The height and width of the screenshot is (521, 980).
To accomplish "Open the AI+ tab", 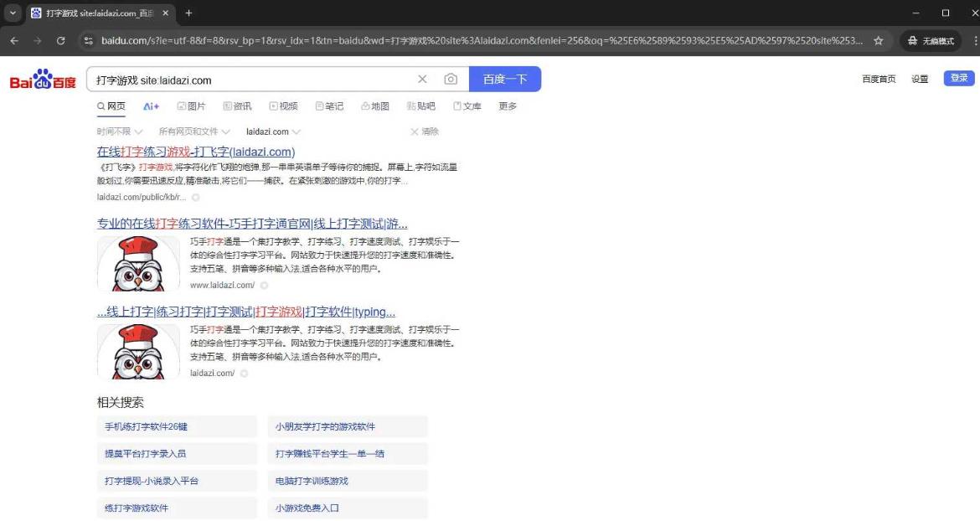I will [x=152, y=106].
